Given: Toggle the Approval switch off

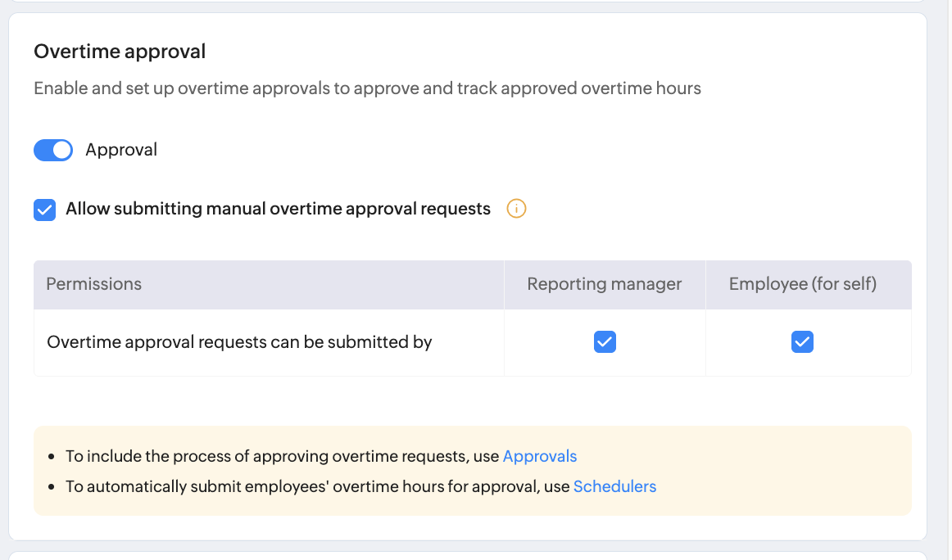Looking at the screenshot, I should 53,150.
